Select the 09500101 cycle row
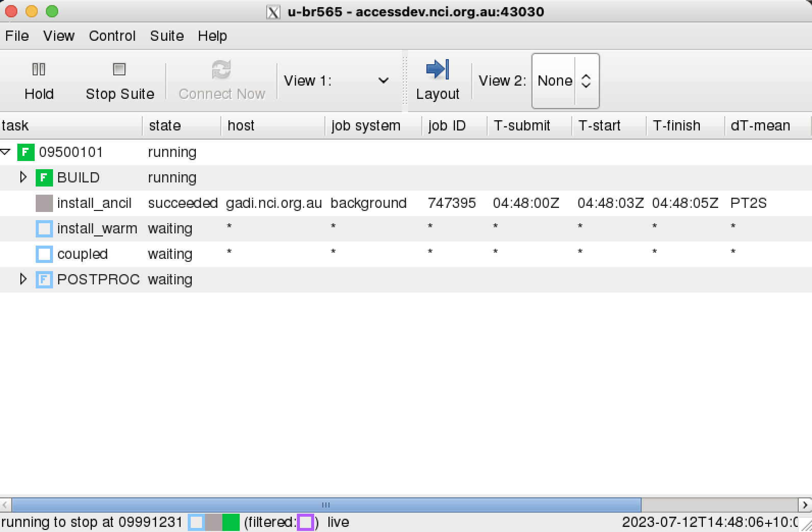This screenshot has height=532, width=812. tap(406, 152)
